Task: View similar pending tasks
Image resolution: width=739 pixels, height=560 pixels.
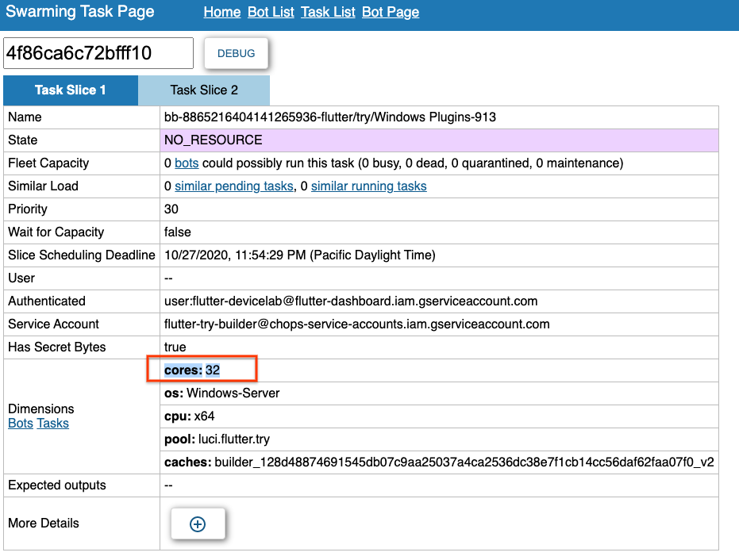Action: (234, 186)
